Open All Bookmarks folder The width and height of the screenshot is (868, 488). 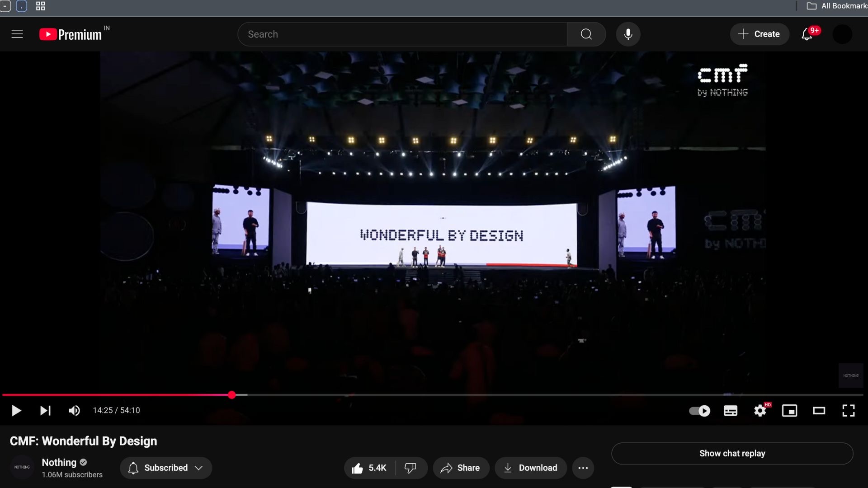[837, 6]
